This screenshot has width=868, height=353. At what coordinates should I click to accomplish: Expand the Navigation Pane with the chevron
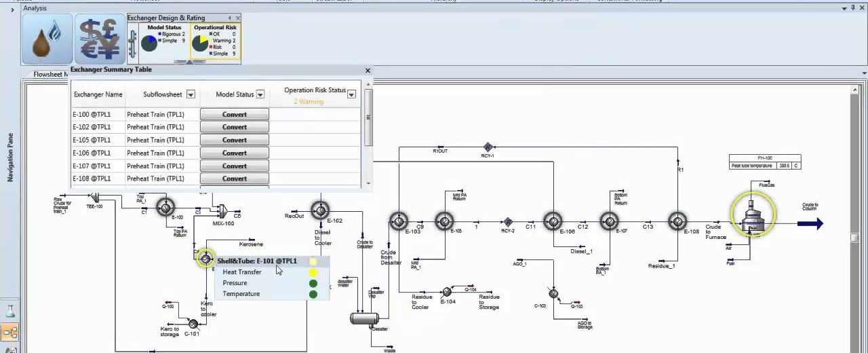[x=13, y=9]
